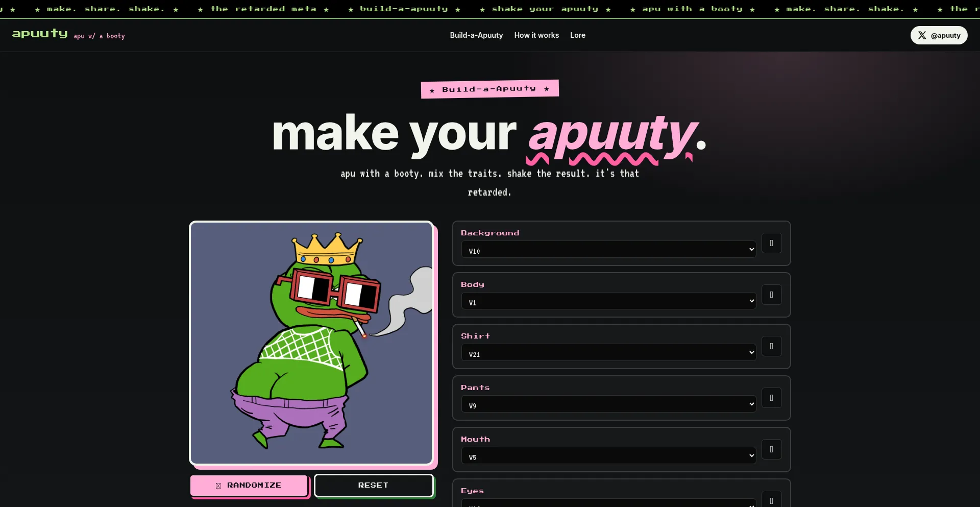Open the @apuuty X profile button
The image size is (980, 507).
[x=939, y=35]
